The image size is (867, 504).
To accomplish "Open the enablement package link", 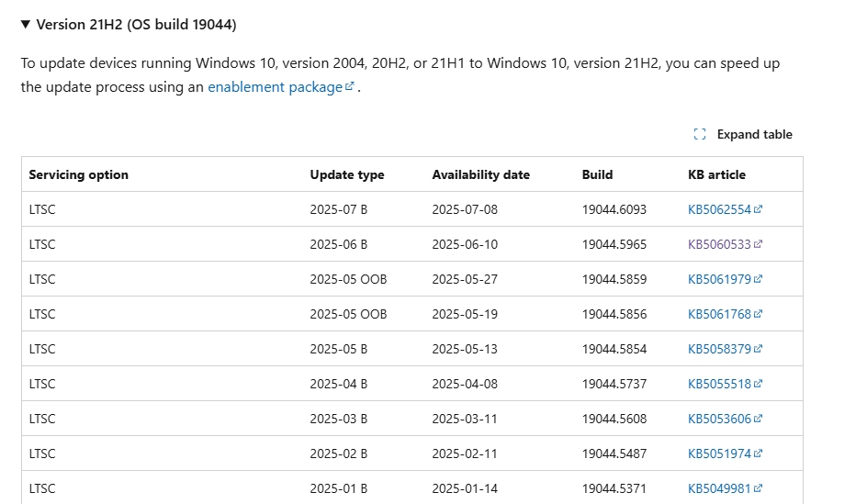I will [281, 87].
